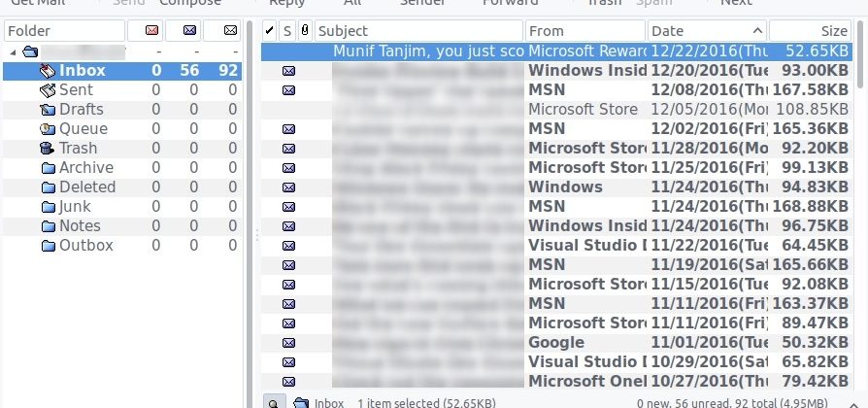The width and height of the screenshot is (868, 408).
Task: Select the Archive folder
Action: point(122,168)
